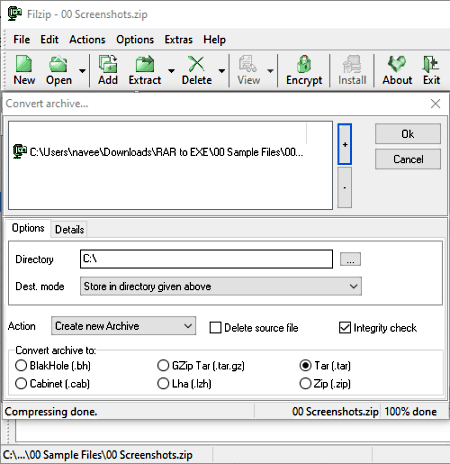Click the Ok button

point(408,134)
